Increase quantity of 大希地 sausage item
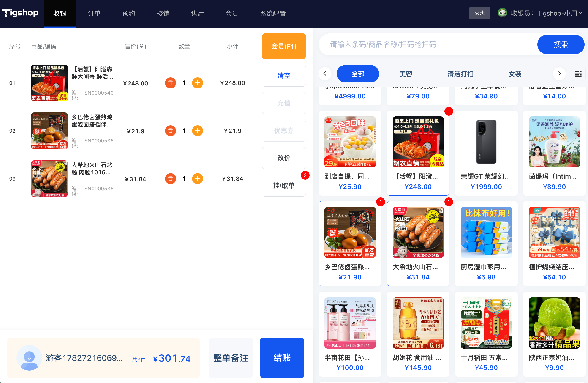This screenshot has width=588, height=383. pos(198,179)
